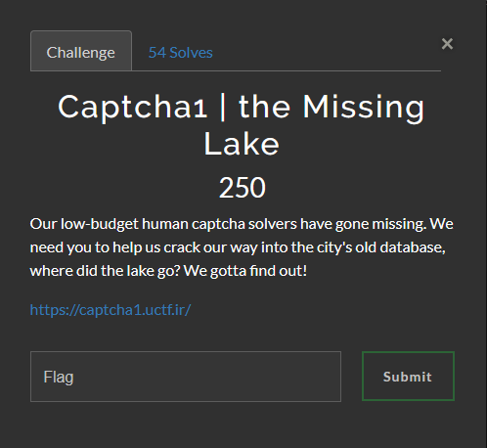The width and height of the screenshot is (487, 448).
Task: Switch to the 54 Solves tab
Action: (180, 53)
